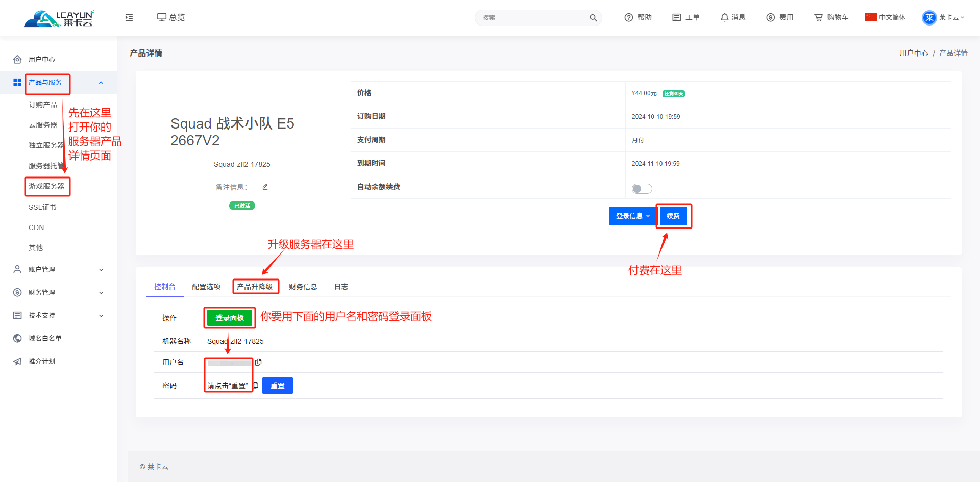The image size is (980, 482).
Task: Open CDN in the sidebar
Action: (x=36, y=227)
